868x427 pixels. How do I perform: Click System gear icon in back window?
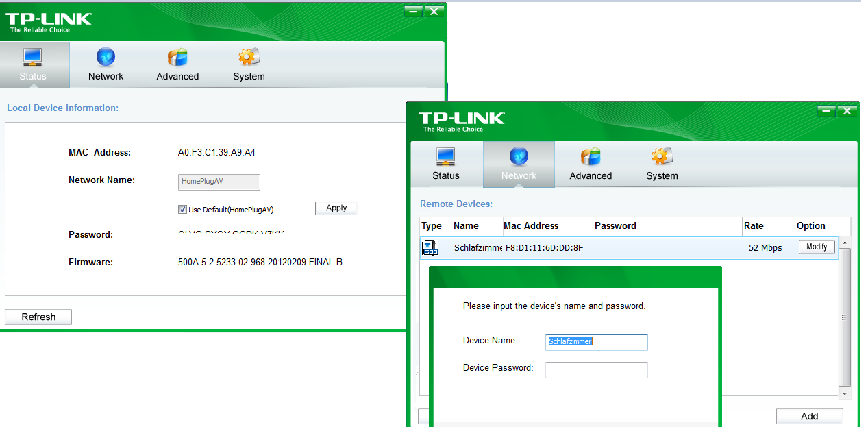tap(249, 57)
